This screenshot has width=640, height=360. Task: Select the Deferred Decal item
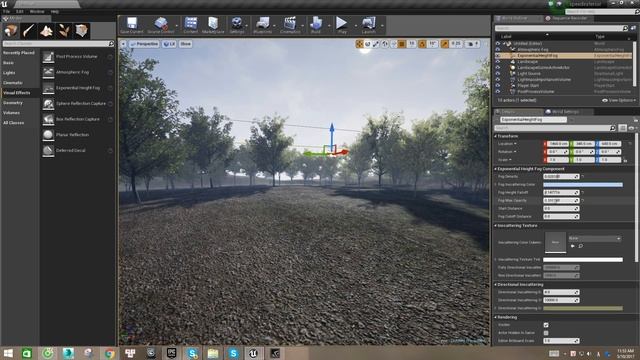pyautogui.click(x=77, y=150)
